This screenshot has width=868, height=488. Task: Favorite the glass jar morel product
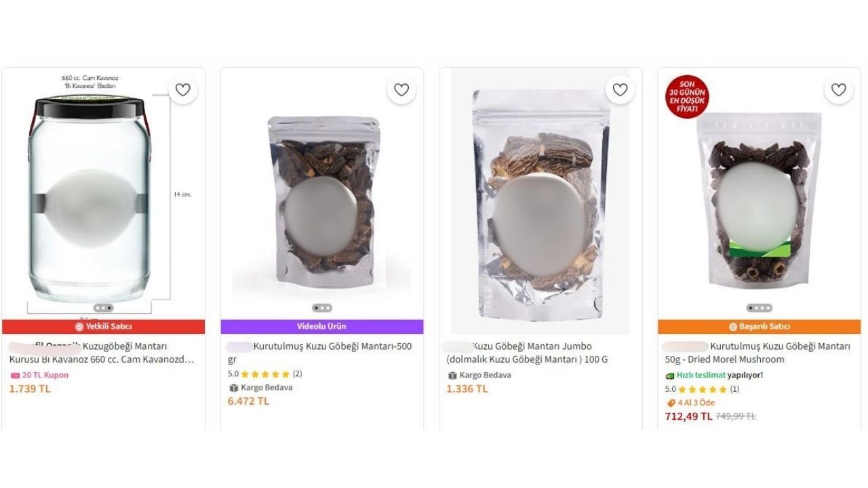click(182, 90)
